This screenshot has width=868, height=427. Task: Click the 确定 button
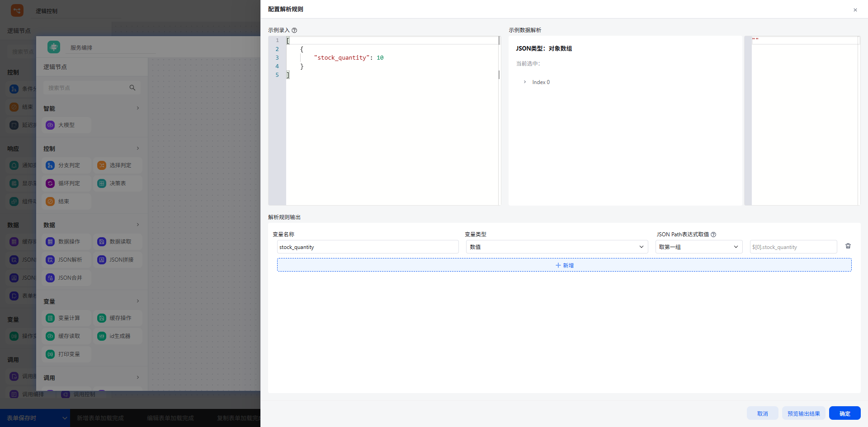[844, 413]
